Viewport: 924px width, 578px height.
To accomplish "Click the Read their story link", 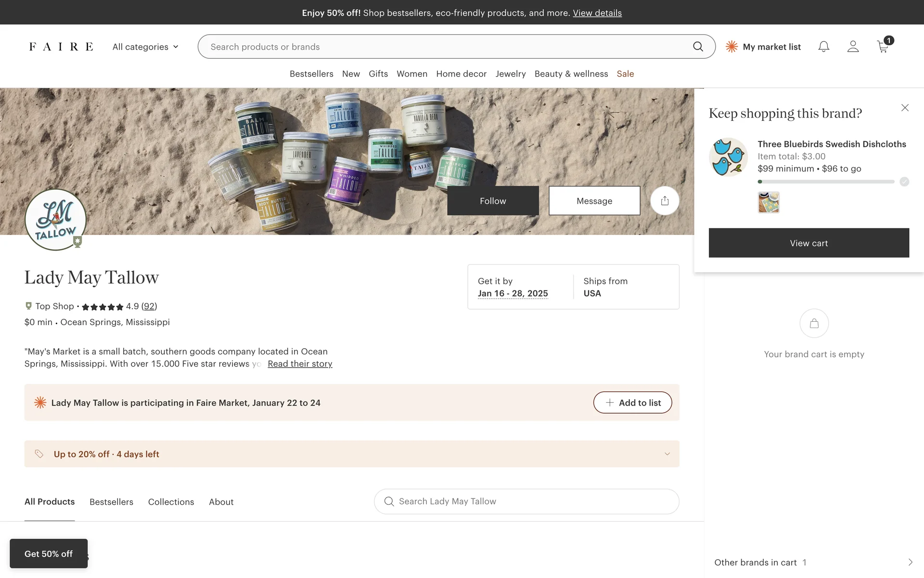I will (300, 364).
